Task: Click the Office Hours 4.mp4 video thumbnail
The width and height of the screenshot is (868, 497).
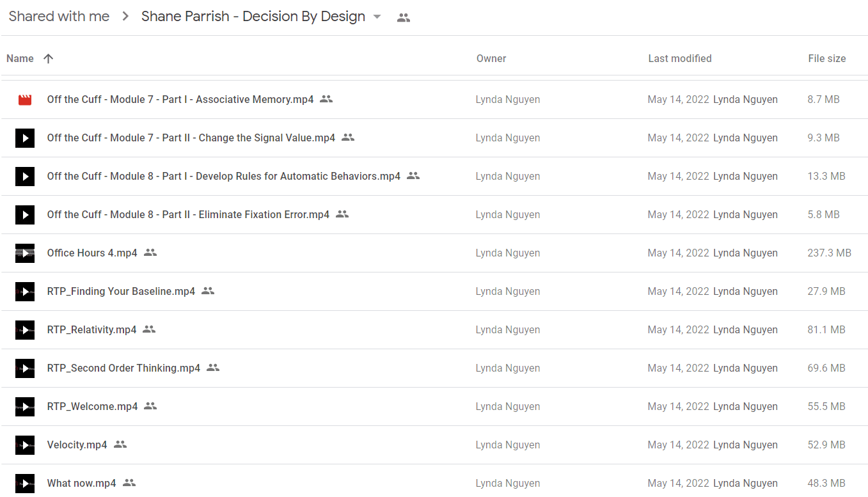Action: 25,253
